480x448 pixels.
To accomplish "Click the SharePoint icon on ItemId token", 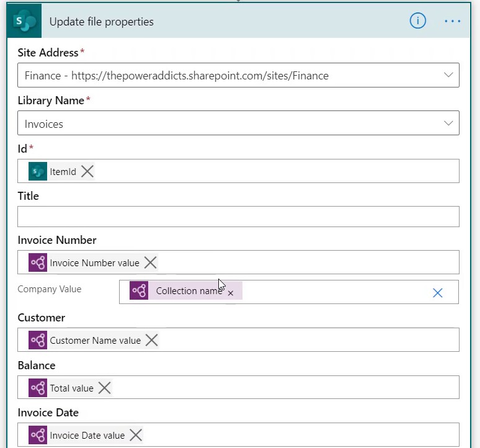I will click(x=38, y=171).
